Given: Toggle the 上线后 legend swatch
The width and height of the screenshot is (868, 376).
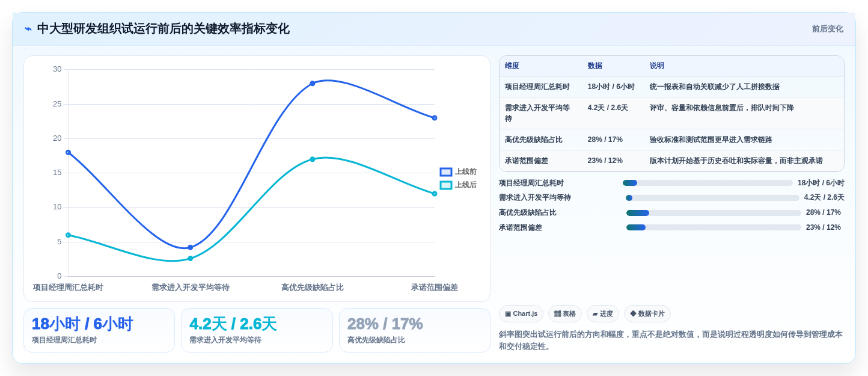Looking at the screenshot, I should (446, 185).
